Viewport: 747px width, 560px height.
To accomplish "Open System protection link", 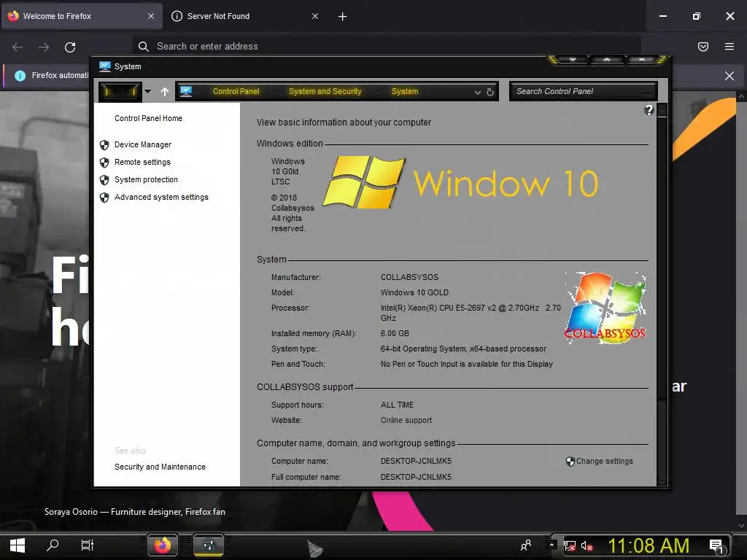I will click(146, 179).
